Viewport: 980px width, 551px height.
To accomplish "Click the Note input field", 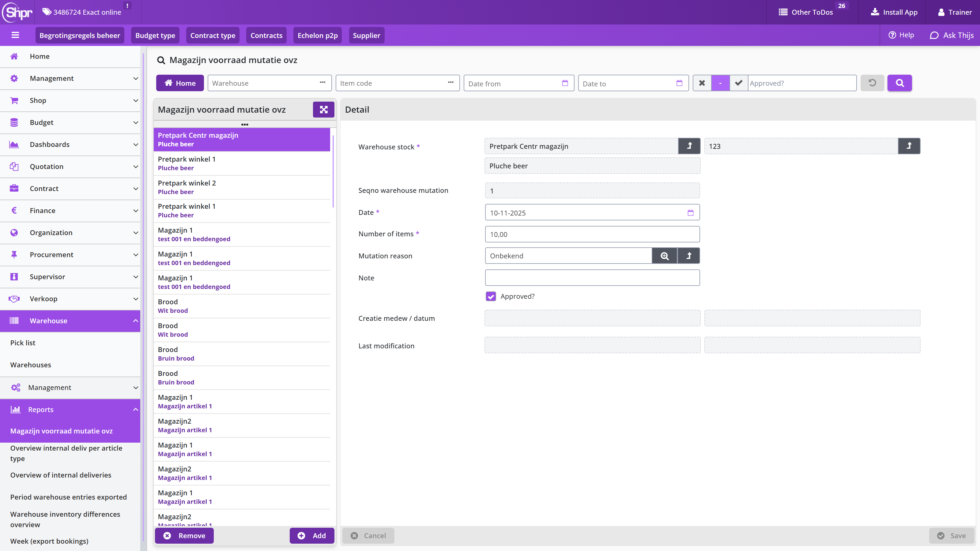I will click(592, 278).
